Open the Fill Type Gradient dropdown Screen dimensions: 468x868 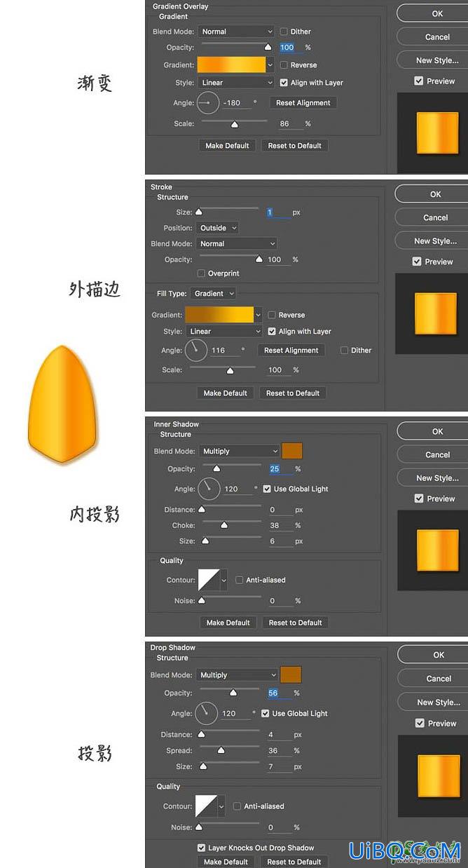(x=213, y=294)
